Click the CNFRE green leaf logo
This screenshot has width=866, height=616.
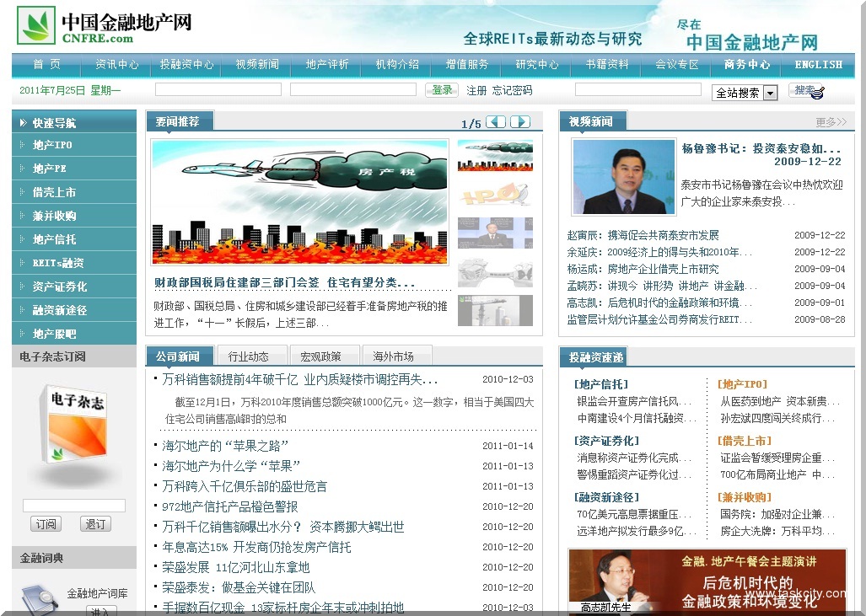[36, 26]
